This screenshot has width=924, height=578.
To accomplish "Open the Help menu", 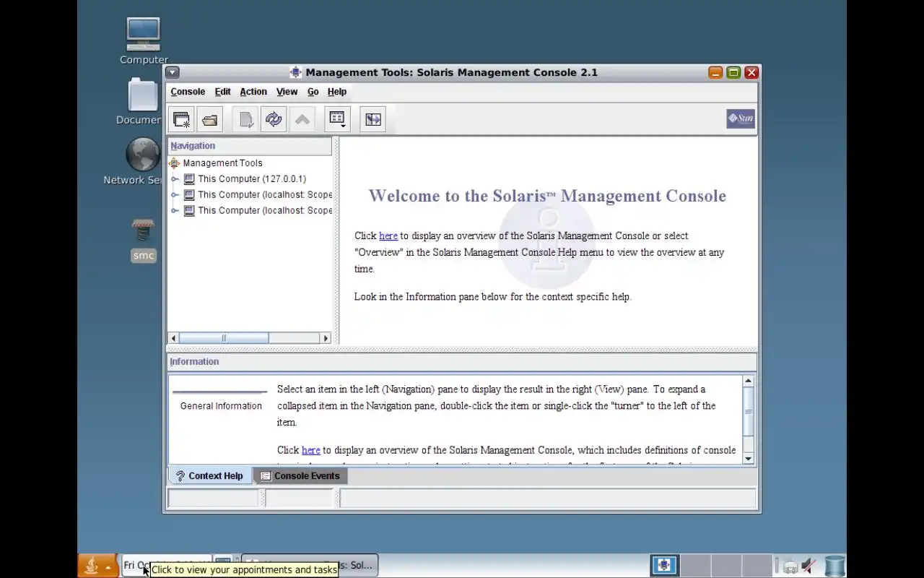I will coord(337,92).
